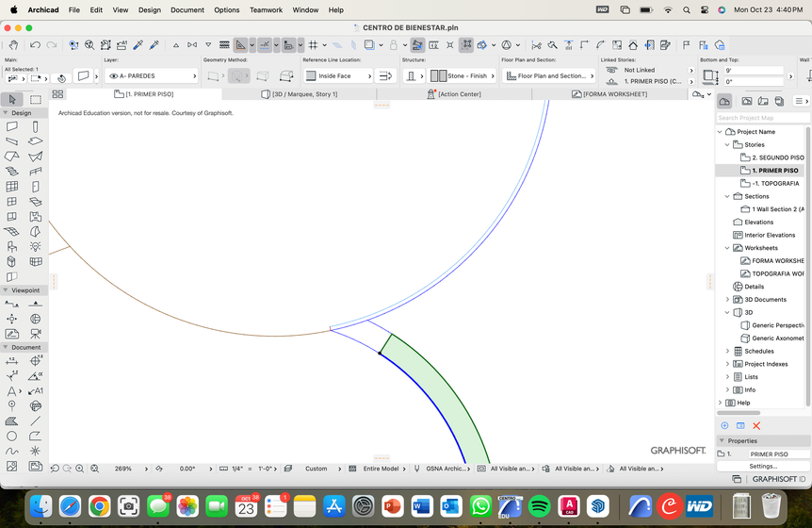Collapse the Properties panel header
The width and height of the screenshot is (812, 528).
coord(722,441)
